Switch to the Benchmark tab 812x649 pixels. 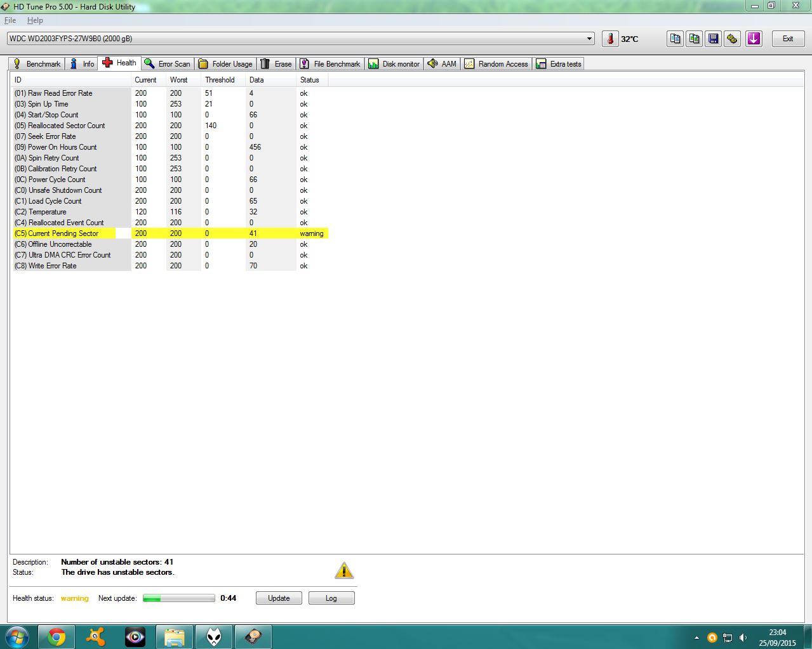coord(37,63)
